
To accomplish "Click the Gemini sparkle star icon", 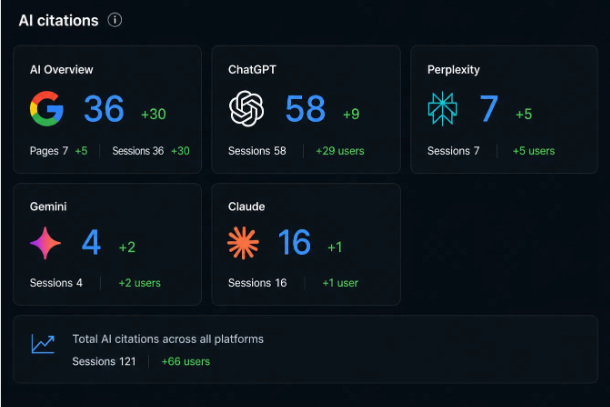I will point(46,243).
